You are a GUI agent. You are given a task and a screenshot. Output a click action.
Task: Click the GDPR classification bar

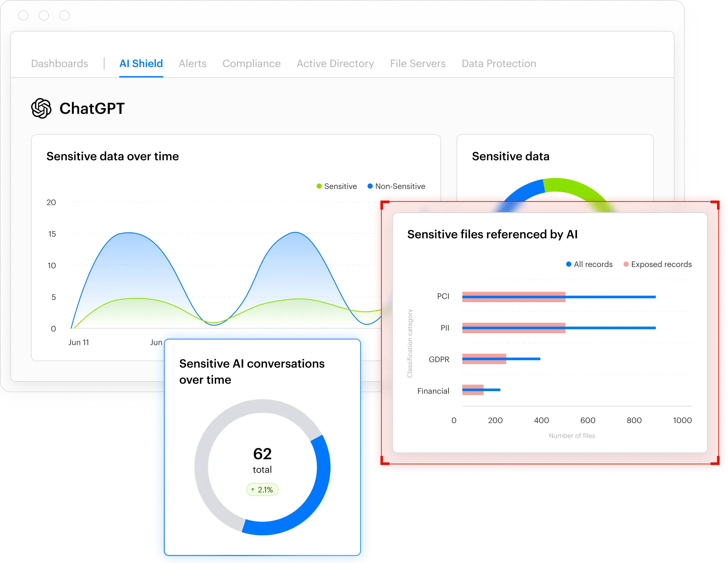[484, 359]
